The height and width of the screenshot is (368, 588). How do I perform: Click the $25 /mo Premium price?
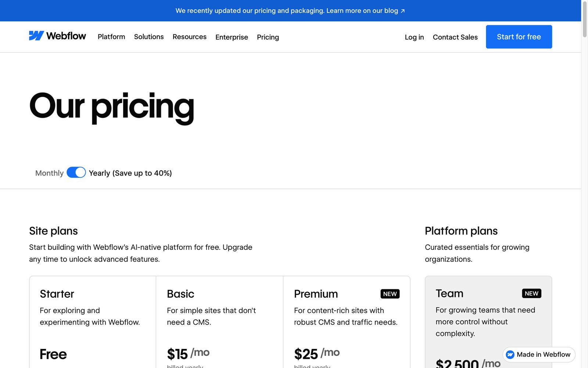coord(317,354)
